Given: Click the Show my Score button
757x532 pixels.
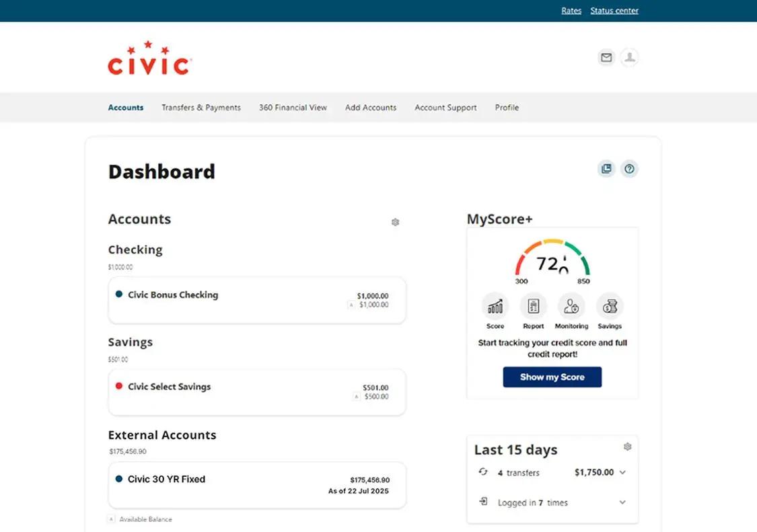Looking at the screenshot, I should click(x=552, y=377).
